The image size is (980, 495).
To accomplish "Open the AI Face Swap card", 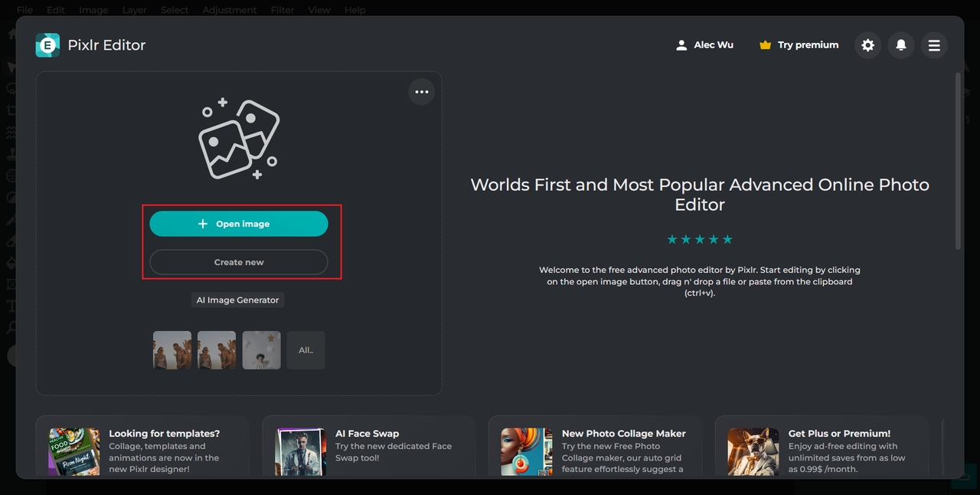I will 369,447.
